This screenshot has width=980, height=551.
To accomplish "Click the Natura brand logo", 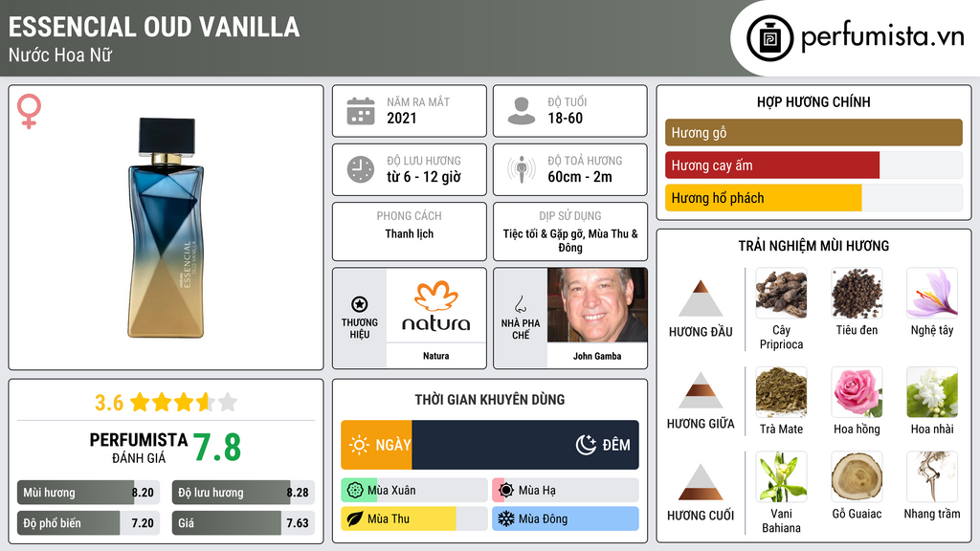I will (436, 305).
